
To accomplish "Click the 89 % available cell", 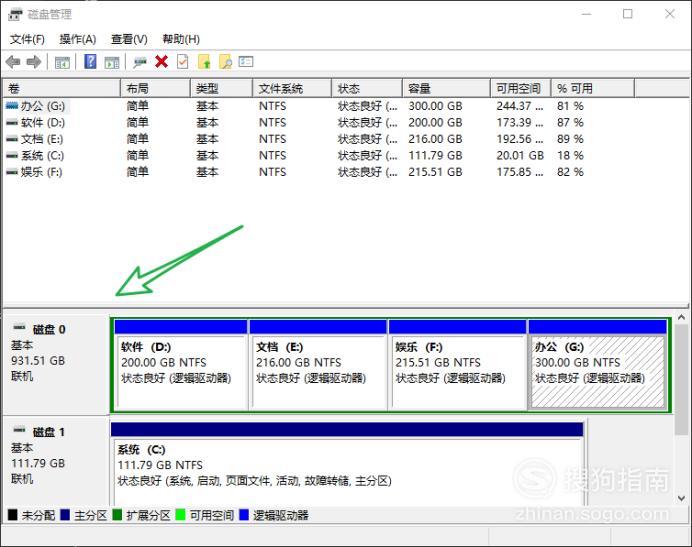I will [x=570, y=139].
